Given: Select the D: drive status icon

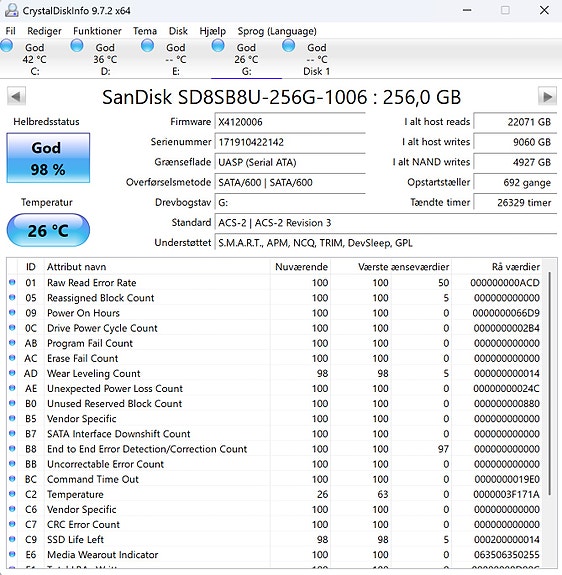Looking at the screenshot, I should (x=77, y=46).
